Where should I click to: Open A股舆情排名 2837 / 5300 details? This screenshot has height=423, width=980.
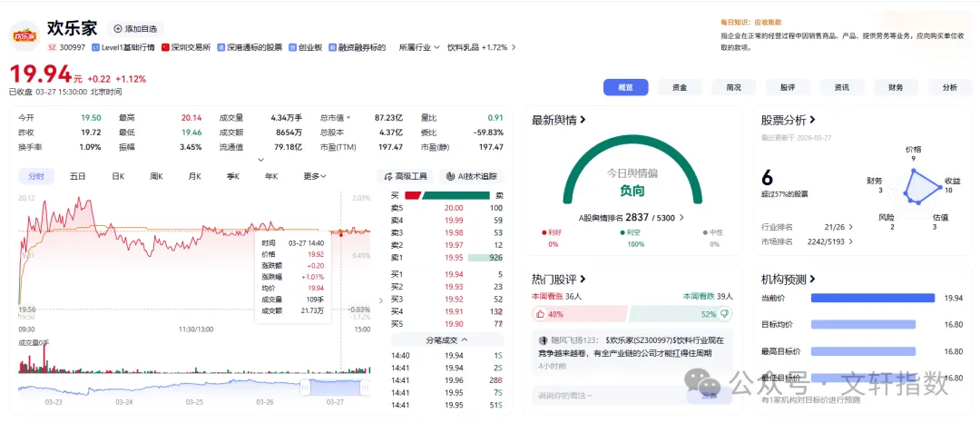[631, 218]
